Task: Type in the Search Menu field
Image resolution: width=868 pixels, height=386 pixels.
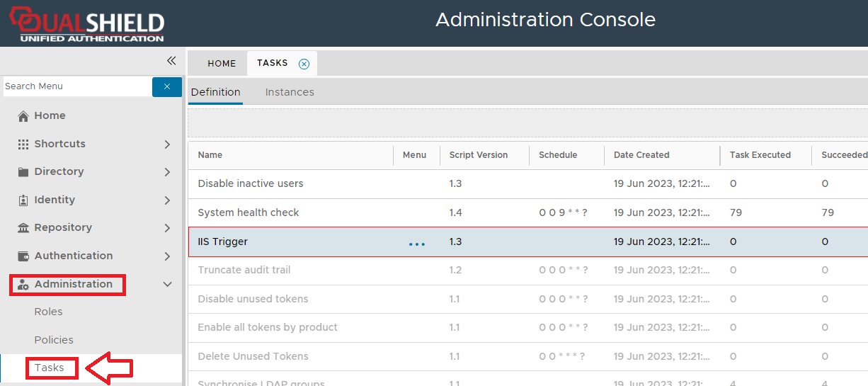Action: click(x=76, y=86)
